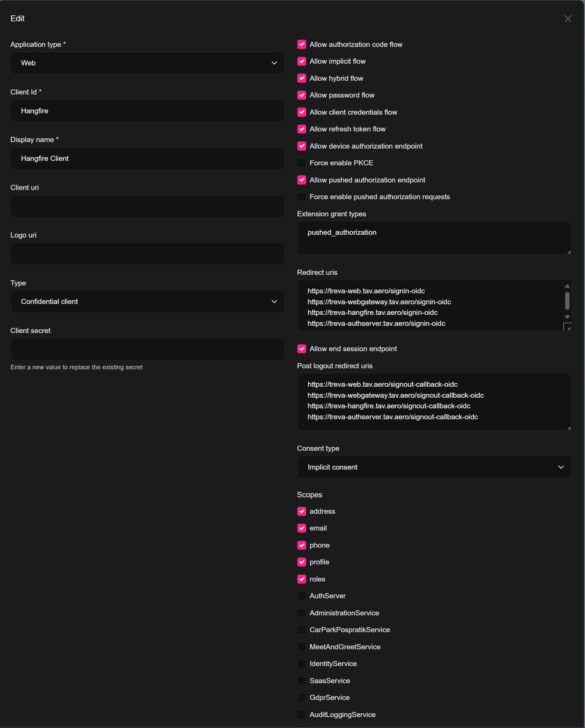Viewport: 585px width, 728px height.
Task: Click the Redirect uris scrollbar down arrow
Action: point(567,317)
